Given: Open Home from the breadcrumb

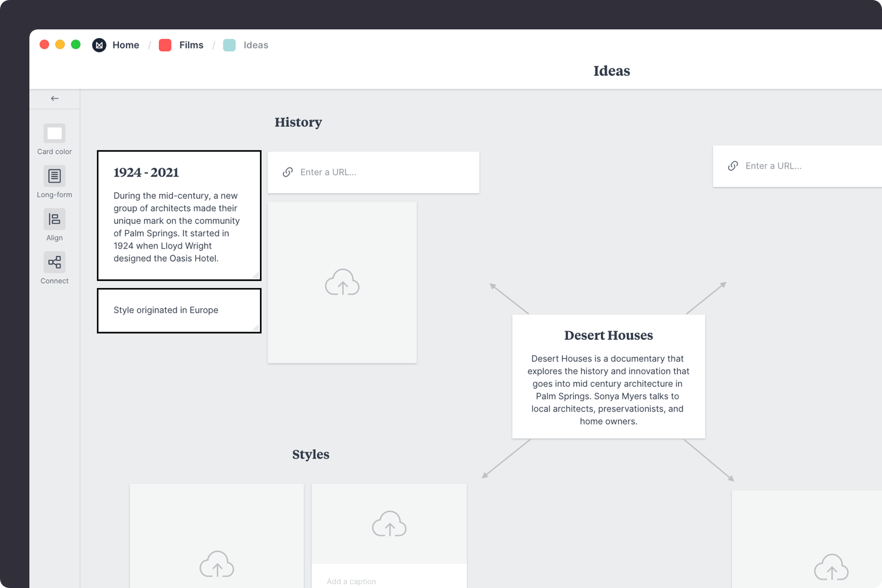Looking at the screenshot, I should (126, 45).
